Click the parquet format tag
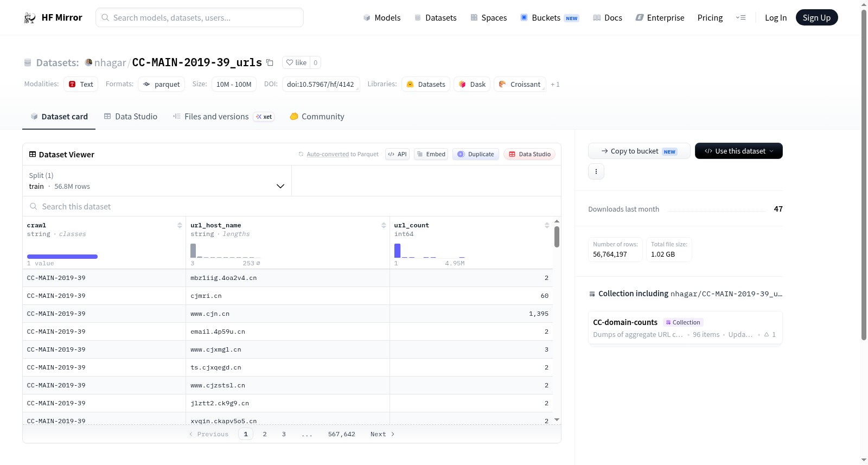868x465 pixels. coord(162,84)
